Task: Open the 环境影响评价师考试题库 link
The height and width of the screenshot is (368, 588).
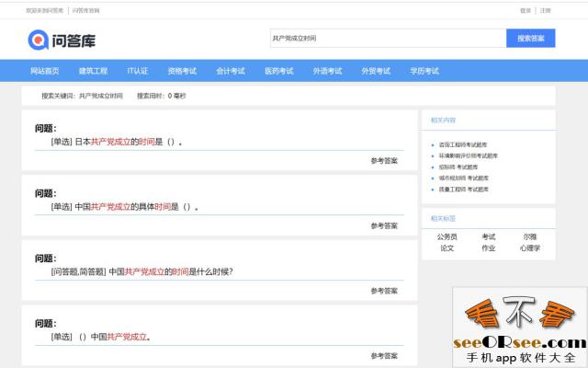Action: (x=468, y=155)
